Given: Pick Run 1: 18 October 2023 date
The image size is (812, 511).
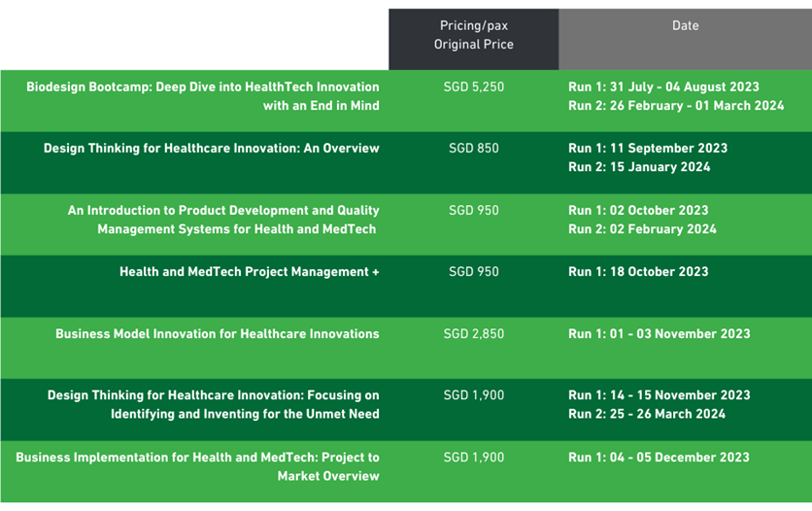Looking at the screenshot, I should click(638, 272).
